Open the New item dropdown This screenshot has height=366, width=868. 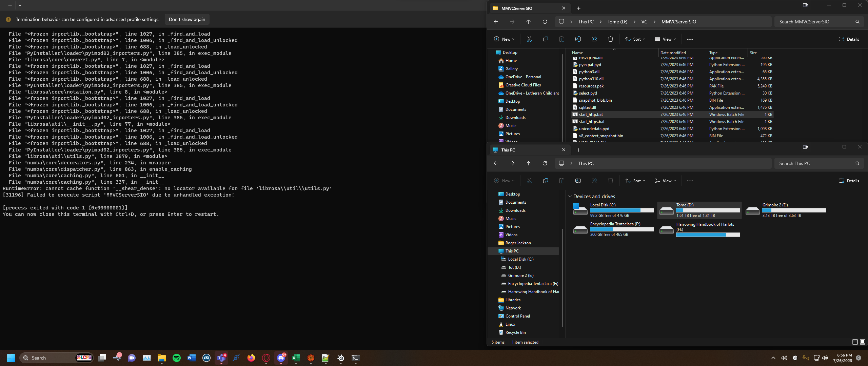point(504,39)
